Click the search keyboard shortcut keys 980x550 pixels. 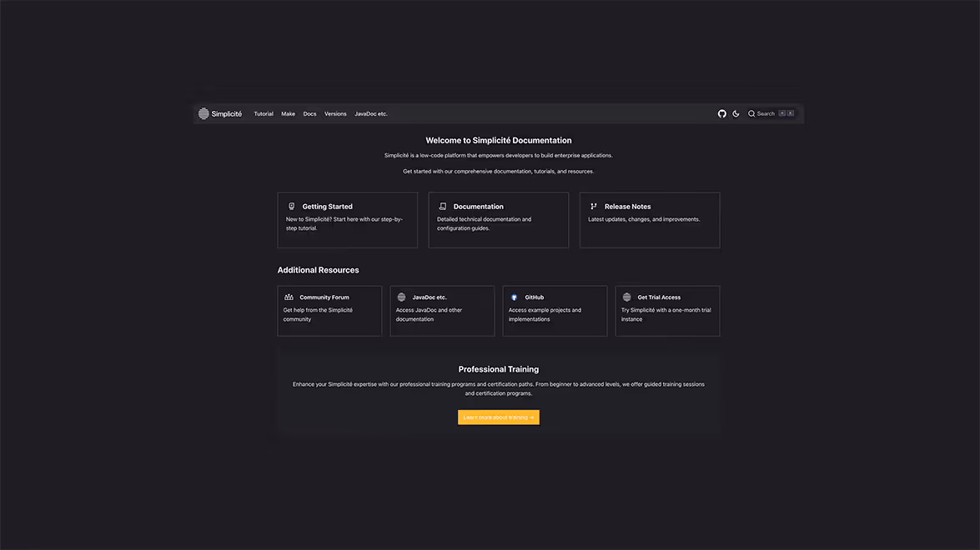[x=787, y=113]
